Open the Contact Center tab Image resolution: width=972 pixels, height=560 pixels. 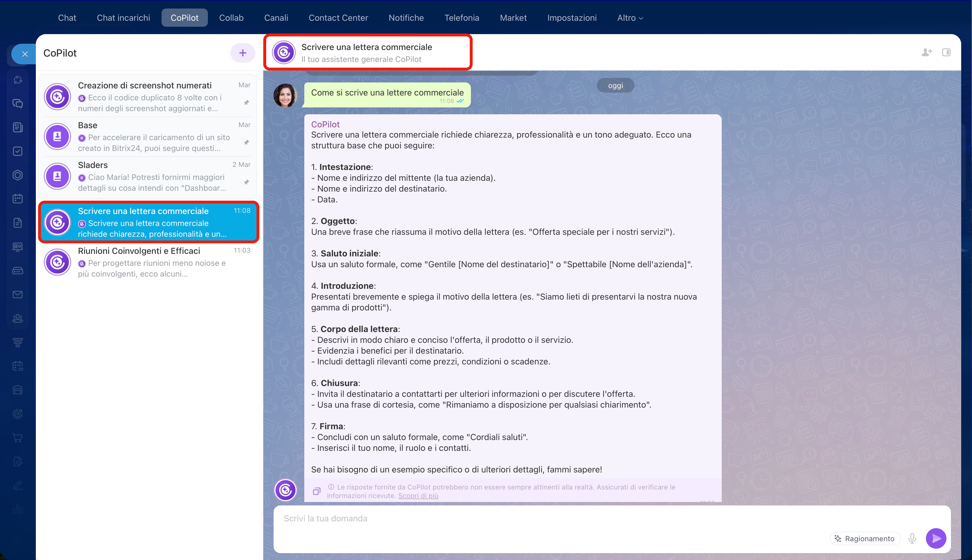[x=338, y=18]
